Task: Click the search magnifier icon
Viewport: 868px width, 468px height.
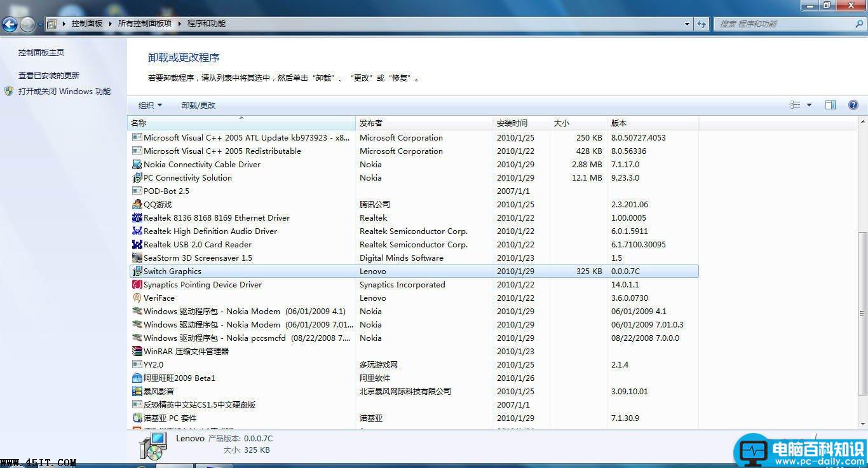Action: click(859, 24)
